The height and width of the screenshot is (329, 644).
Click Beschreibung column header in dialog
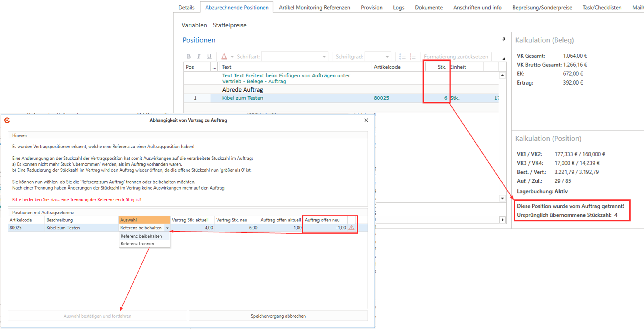click(x=82, y=220)
